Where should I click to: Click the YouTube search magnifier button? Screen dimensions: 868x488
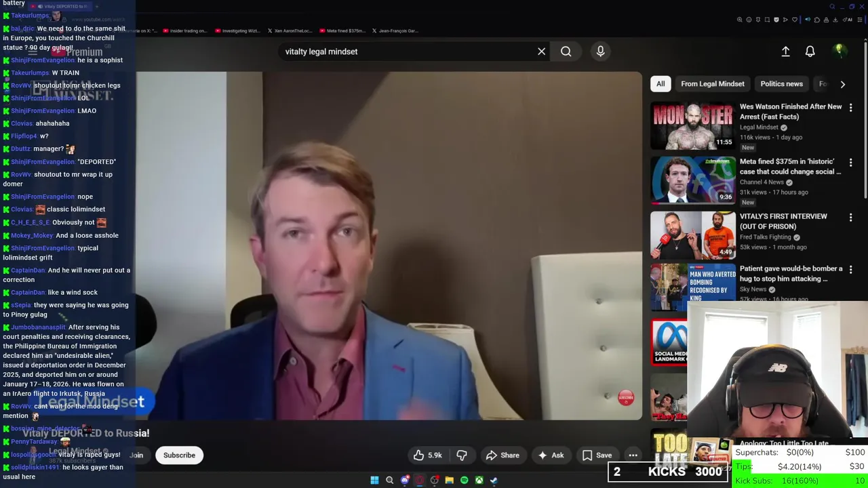[566, 52]
